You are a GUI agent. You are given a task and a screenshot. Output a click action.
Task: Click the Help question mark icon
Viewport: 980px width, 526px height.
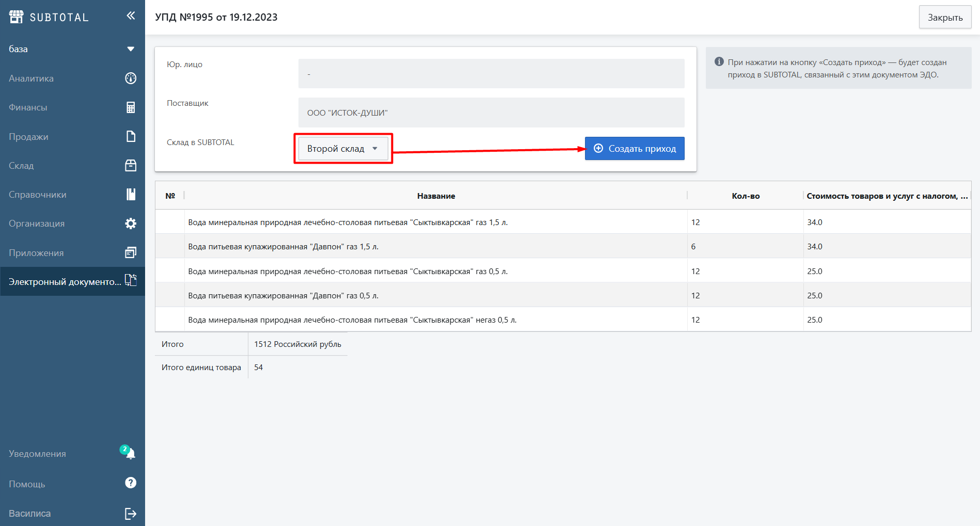(131, 483)
